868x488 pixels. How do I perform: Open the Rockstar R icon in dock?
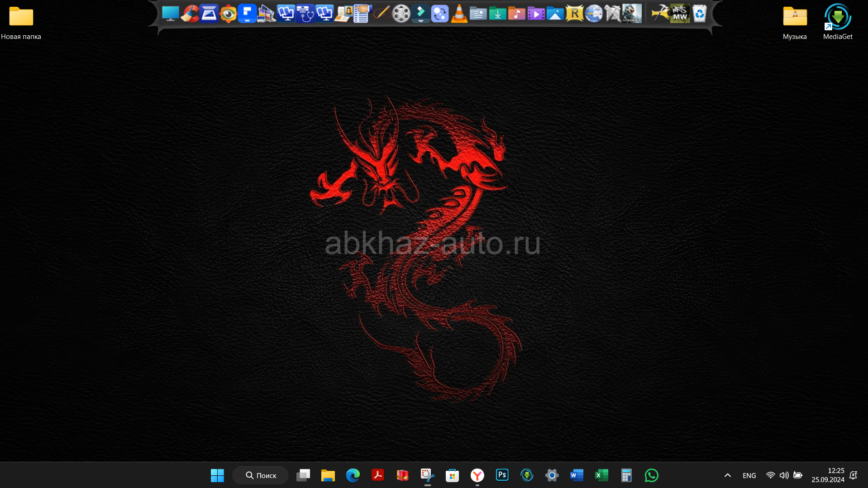click(x=574, y=14)
